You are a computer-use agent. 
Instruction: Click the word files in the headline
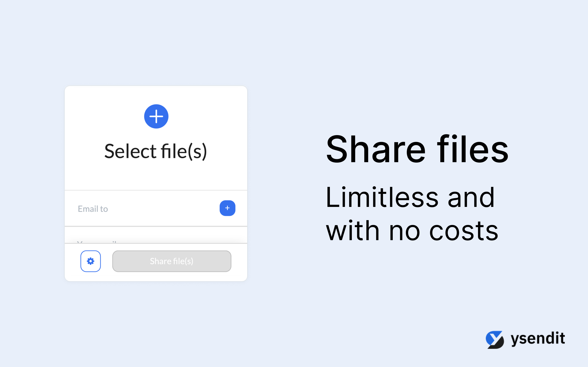[x=473, y=149]
